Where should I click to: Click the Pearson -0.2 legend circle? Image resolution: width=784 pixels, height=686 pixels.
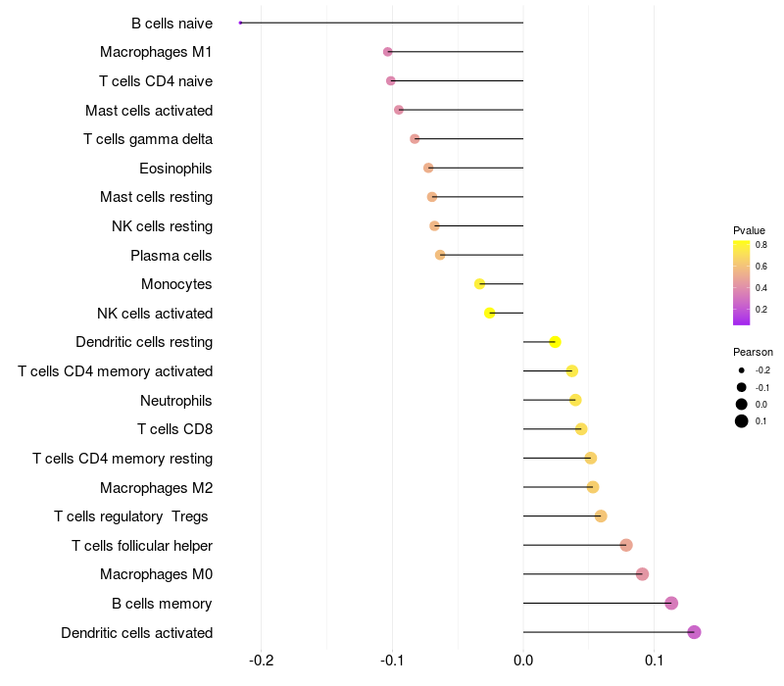(742, 370)
